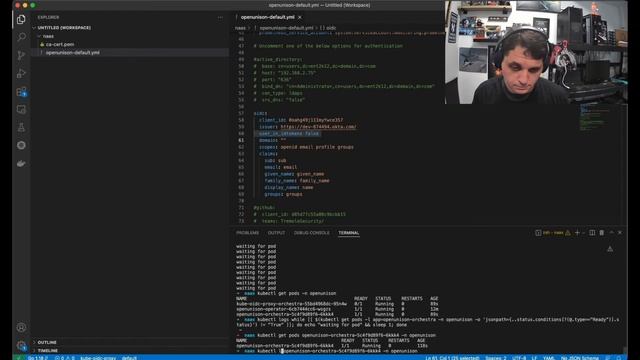Activate the openunison-default.yml editor tab
The width and height of the screenshot is (640, 360).
pos(267,17)
